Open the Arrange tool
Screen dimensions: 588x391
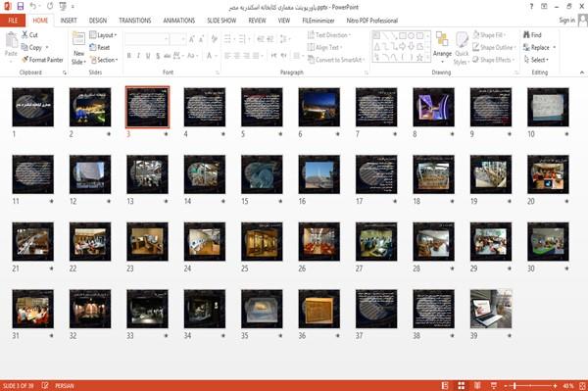pyautogui.click(x=442, y=47)
